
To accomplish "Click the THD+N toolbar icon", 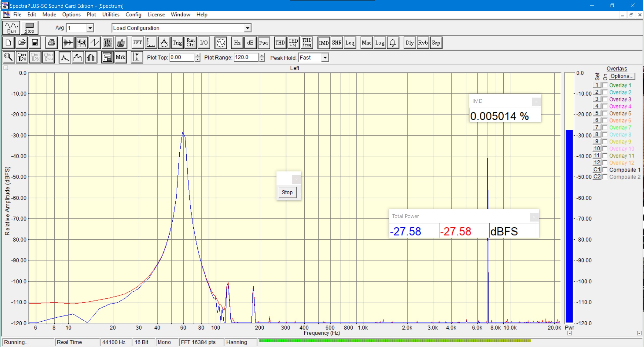I will pos(293,43).
